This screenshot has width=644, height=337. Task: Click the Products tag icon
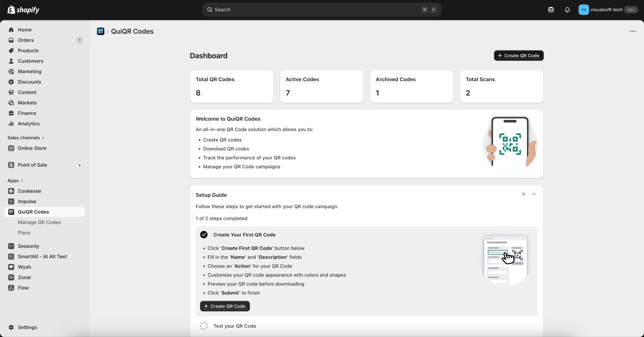[x=11, y=51]
